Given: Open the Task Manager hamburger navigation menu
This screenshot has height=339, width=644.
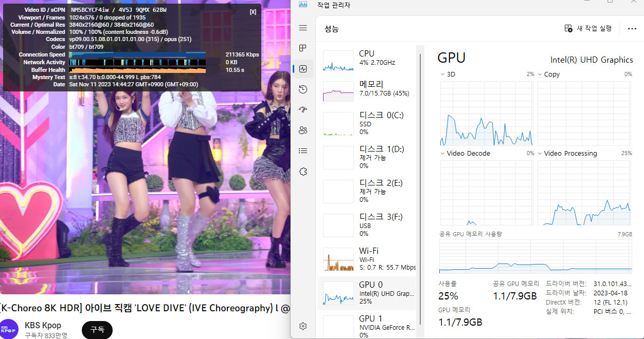Looking at the screenshot, I should pos(303,28).
